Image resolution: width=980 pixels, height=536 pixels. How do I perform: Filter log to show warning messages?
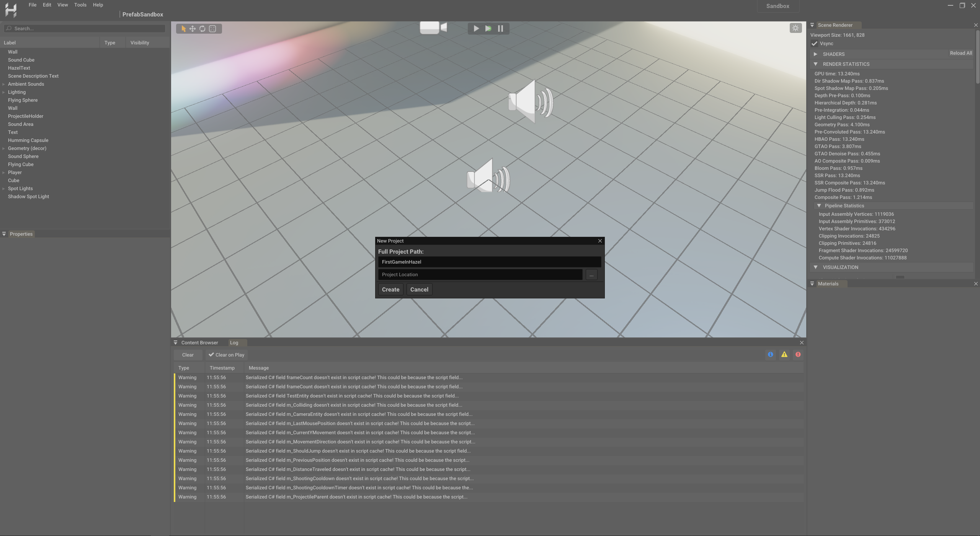coord(784,355)
